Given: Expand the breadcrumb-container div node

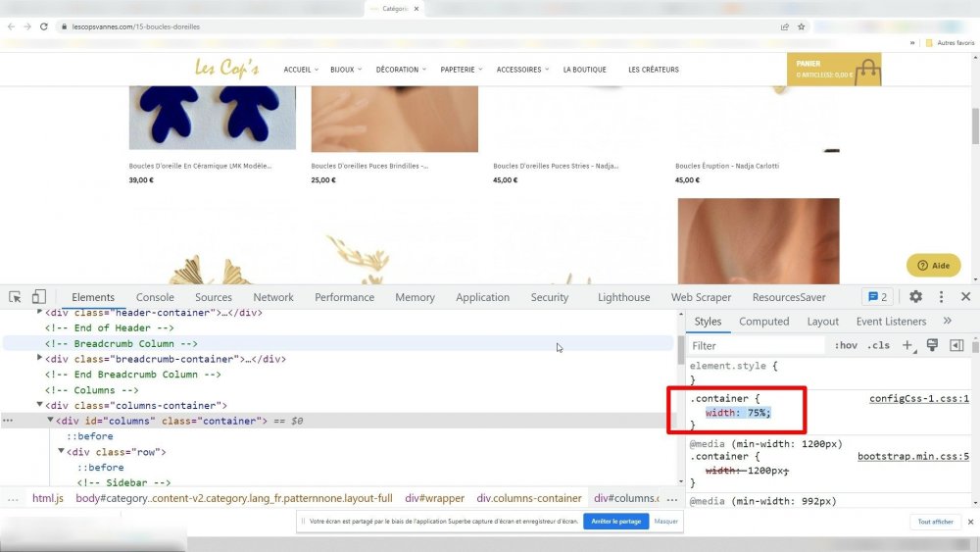Looking at the screenshot, I should (x=39, y=358).
